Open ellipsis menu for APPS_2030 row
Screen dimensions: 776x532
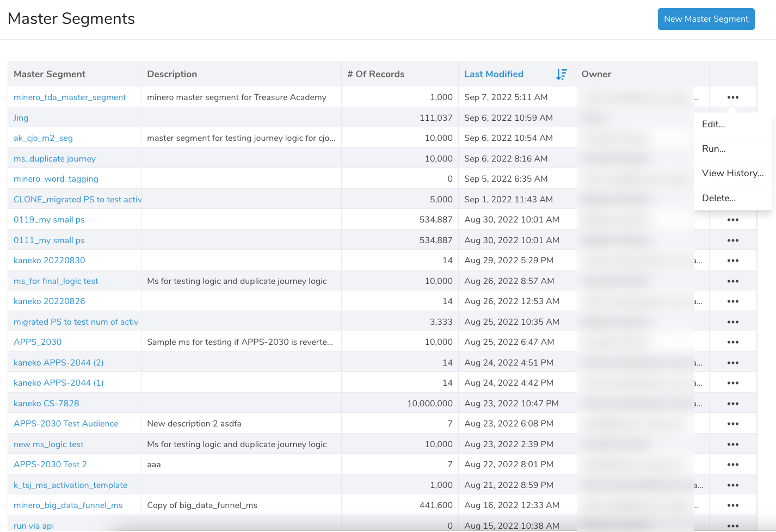732,342
